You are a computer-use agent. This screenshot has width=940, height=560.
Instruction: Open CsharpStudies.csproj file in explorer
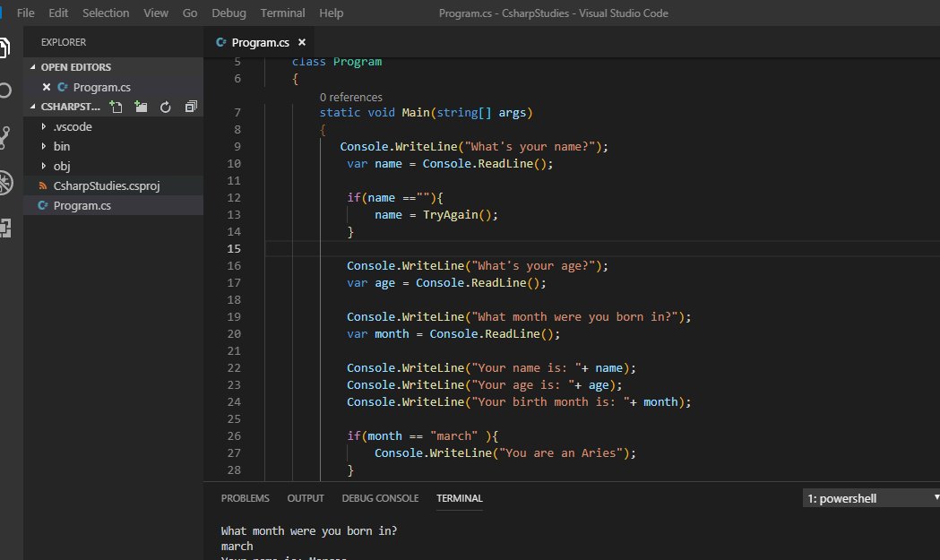(x=106, y=185)
